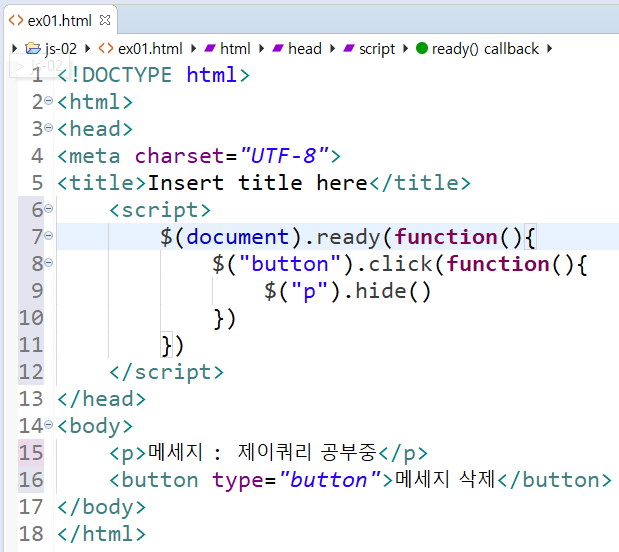
Task: Click the DOCTYPE html declaration text
Action: click(x=154, y=75)
